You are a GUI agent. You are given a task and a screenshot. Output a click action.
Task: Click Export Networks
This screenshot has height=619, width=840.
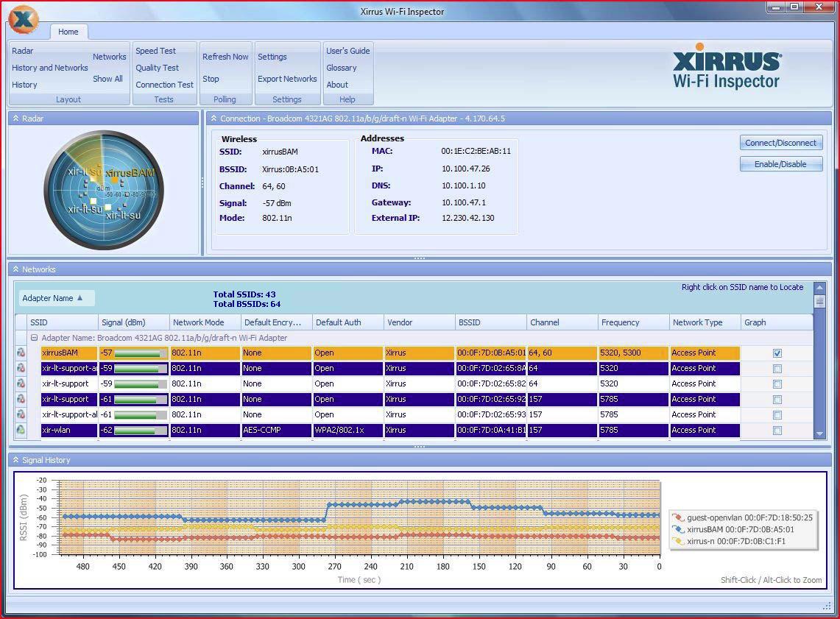(287, 79)
